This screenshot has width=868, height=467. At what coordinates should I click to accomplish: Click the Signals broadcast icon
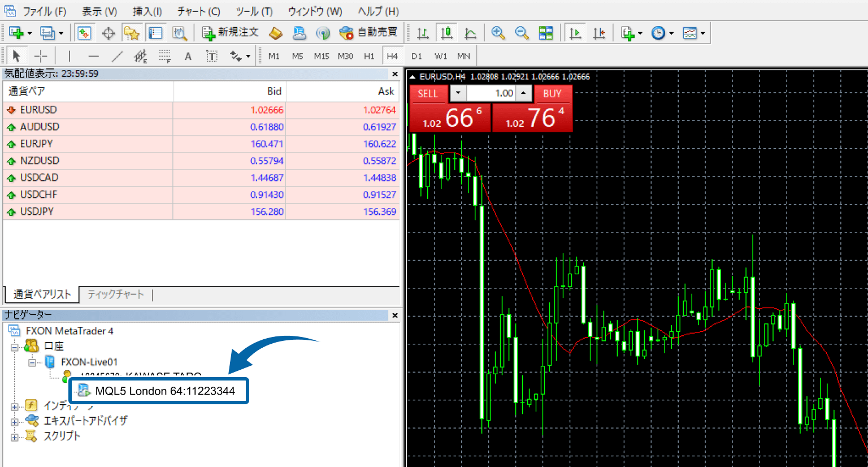tap(323, 33)
